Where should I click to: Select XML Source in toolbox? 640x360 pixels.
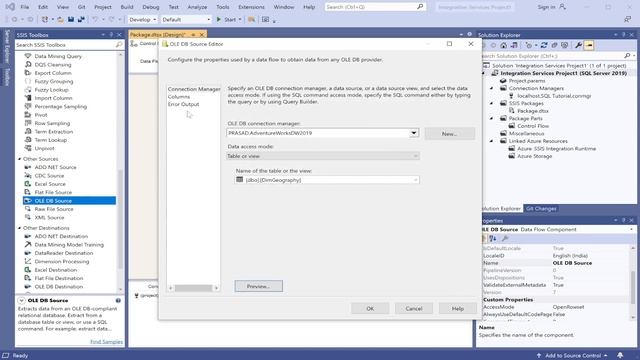coord(49,218)
